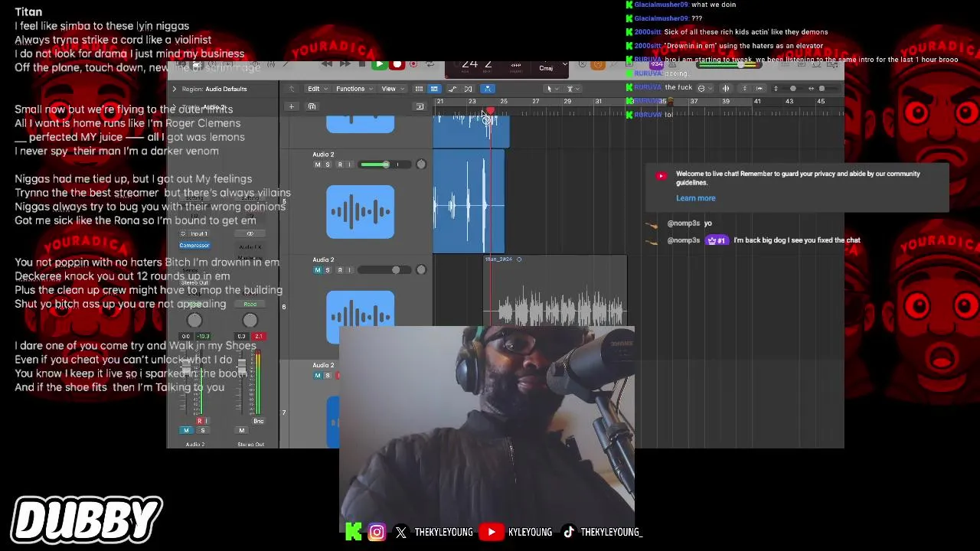This screenshot has width=980, height=551.
Task: Toggle the blue Catch Playhead button
Action: [488, 89]
